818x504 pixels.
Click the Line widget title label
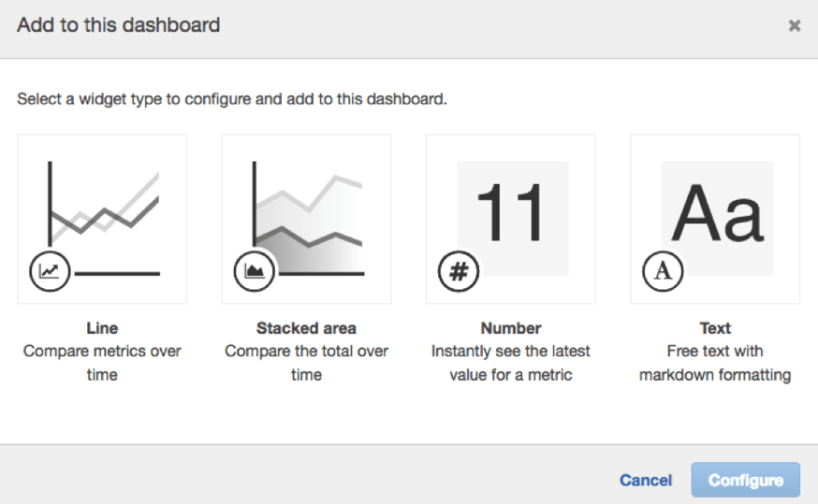(x=102, y=328)
